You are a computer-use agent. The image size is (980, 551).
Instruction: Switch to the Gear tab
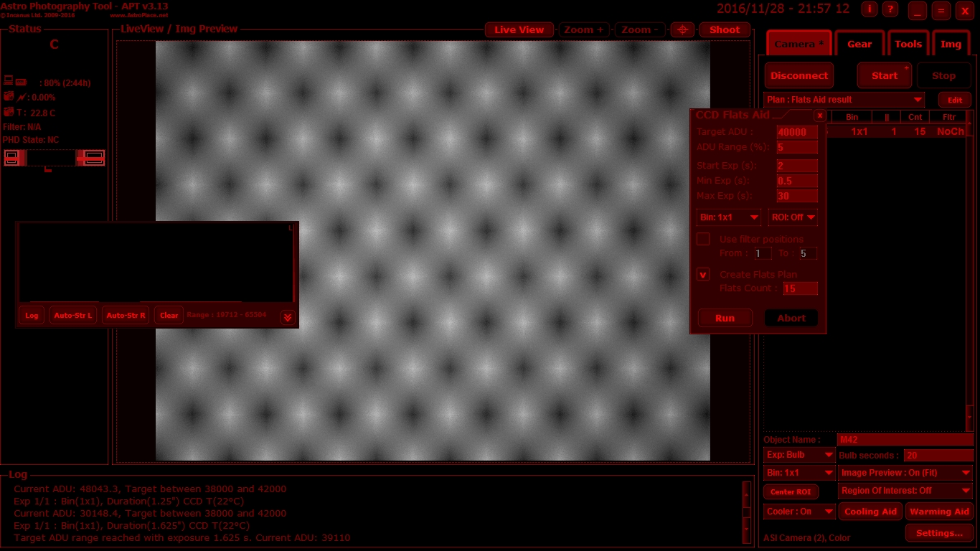click(859, 44)
